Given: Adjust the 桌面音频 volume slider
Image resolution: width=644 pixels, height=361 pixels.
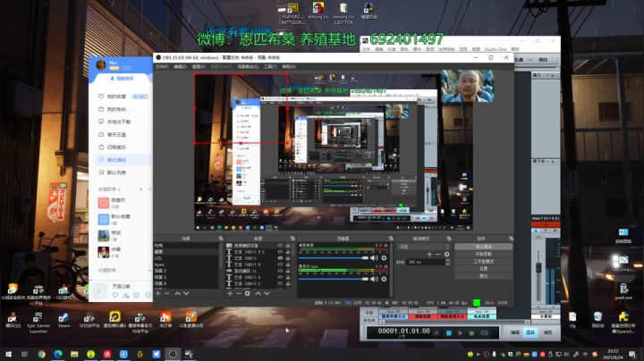Looking at the screenshot, I should [334, 258].
